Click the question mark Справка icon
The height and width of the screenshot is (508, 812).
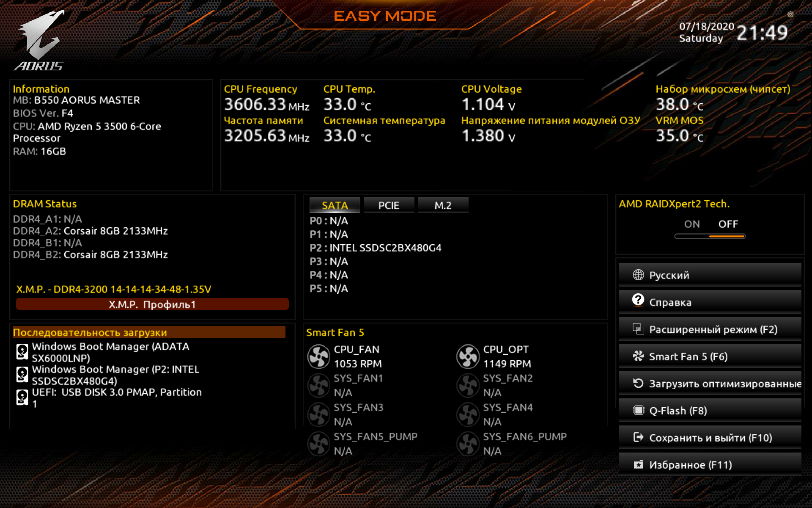[638, 300]
